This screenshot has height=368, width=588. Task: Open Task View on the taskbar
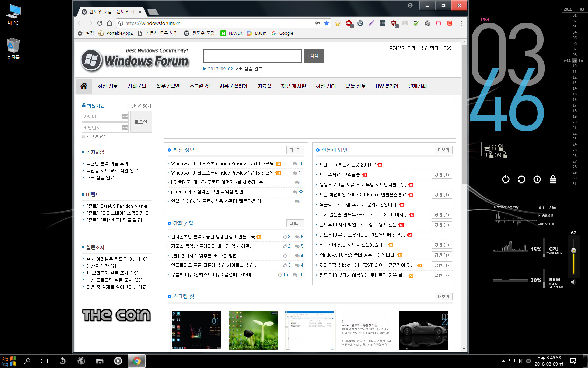coord(44,361)
